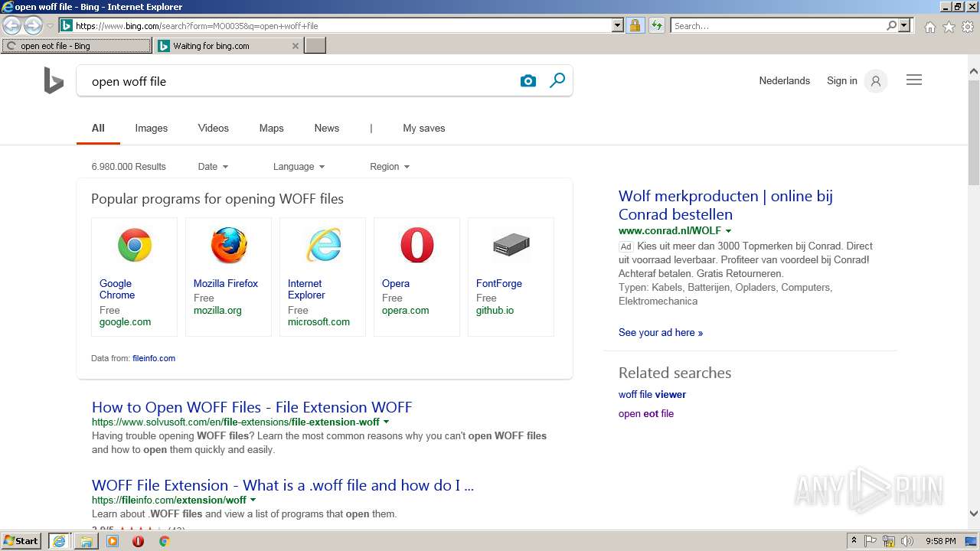Go back with the IE back button
The image size is (980, 551).
[11, 26]
